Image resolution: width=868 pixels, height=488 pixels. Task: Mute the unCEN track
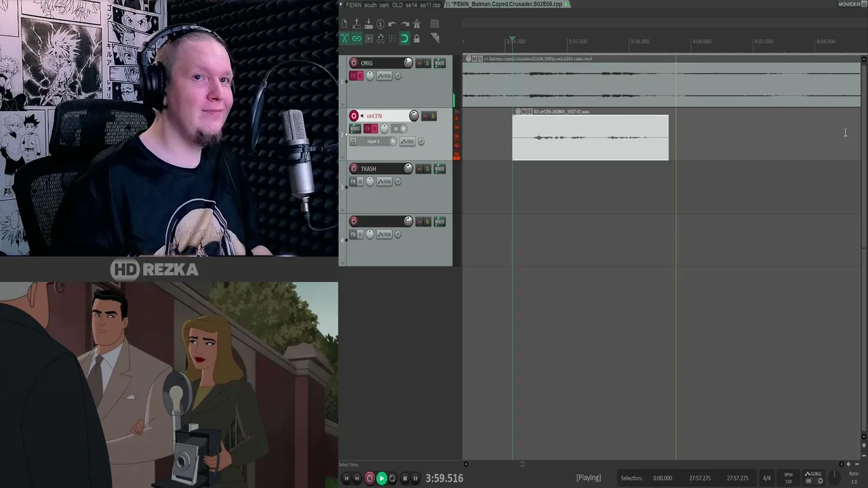pos(425,116)
